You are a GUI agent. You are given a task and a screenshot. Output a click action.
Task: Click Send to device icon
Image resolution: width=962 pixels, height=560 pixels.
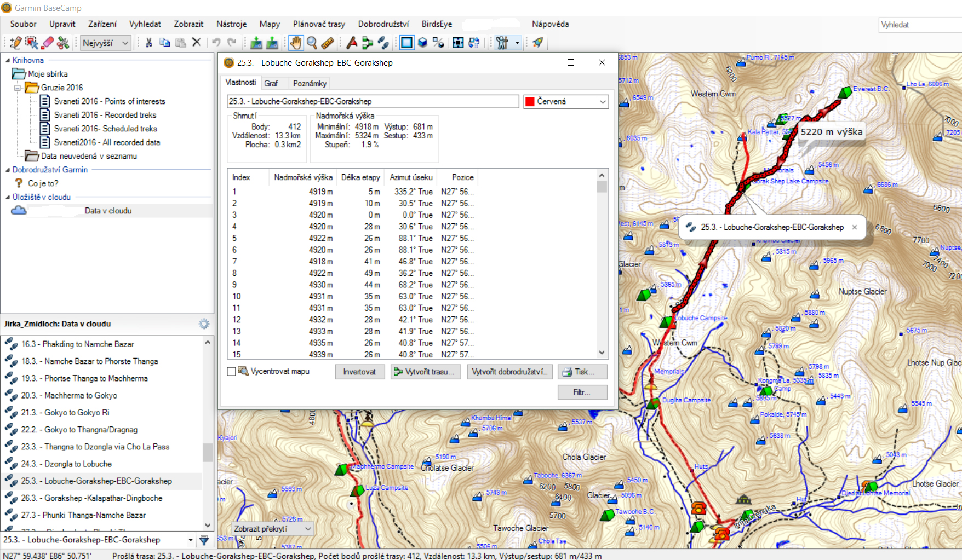pos(272,42)
